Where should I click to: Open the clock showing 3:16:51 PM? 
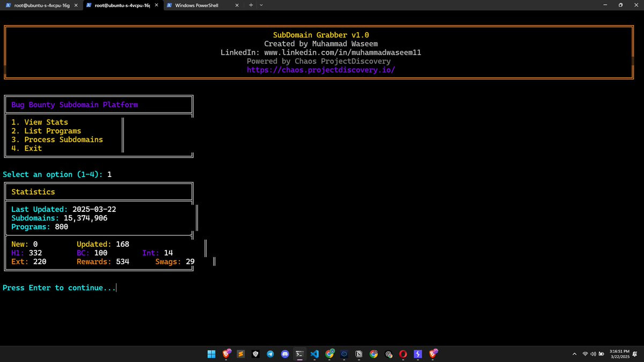tap(619, 354)
